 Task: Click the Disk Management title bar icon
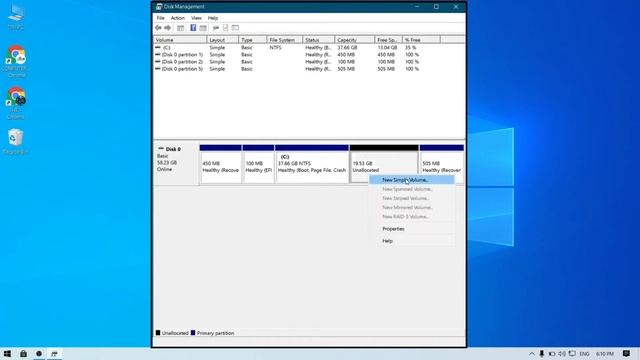159,7
